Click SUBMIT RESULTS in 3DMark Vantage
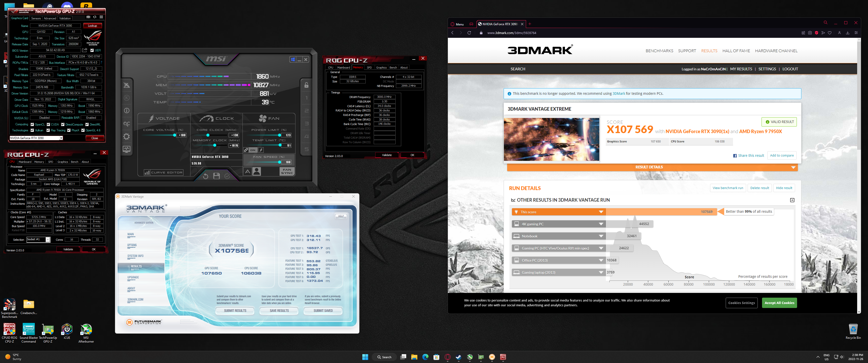This screenshot has width=868, height=363. click(x=235, y=311)
